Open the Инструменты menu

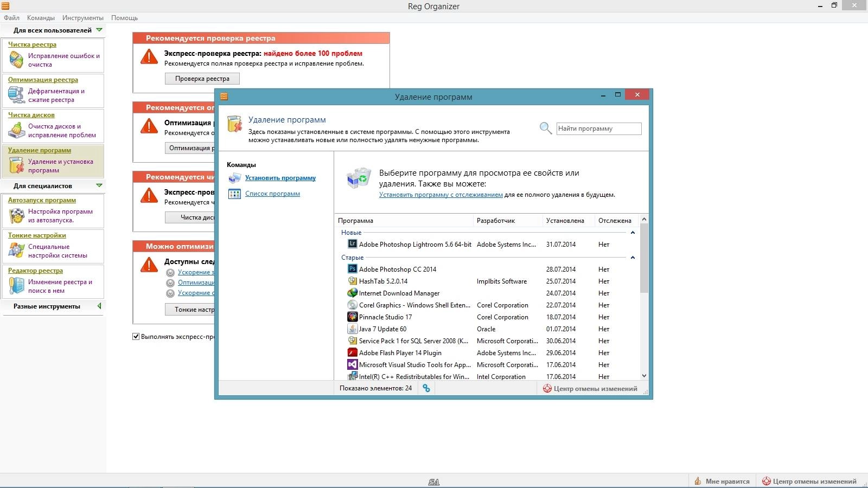click(x=83, y=18)
